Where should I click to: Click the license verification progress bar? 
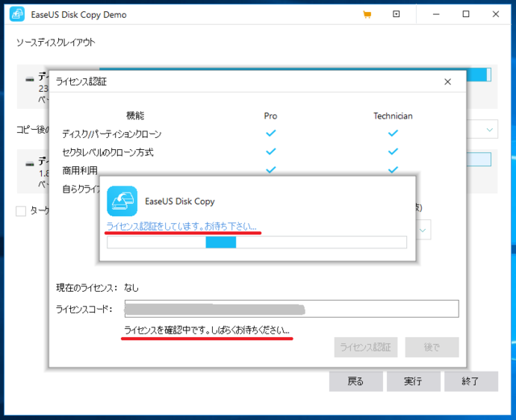click(x=257, y=243)
